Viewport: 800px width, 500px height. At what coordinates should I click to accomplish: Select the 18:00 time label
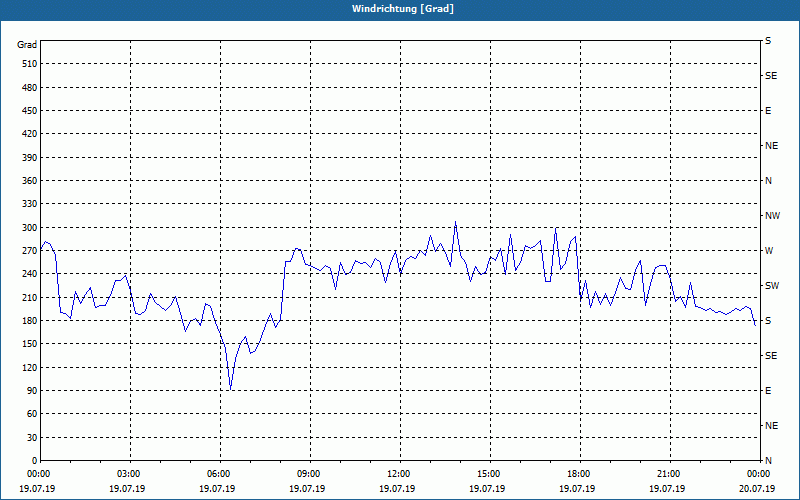[x=578, y=473]
